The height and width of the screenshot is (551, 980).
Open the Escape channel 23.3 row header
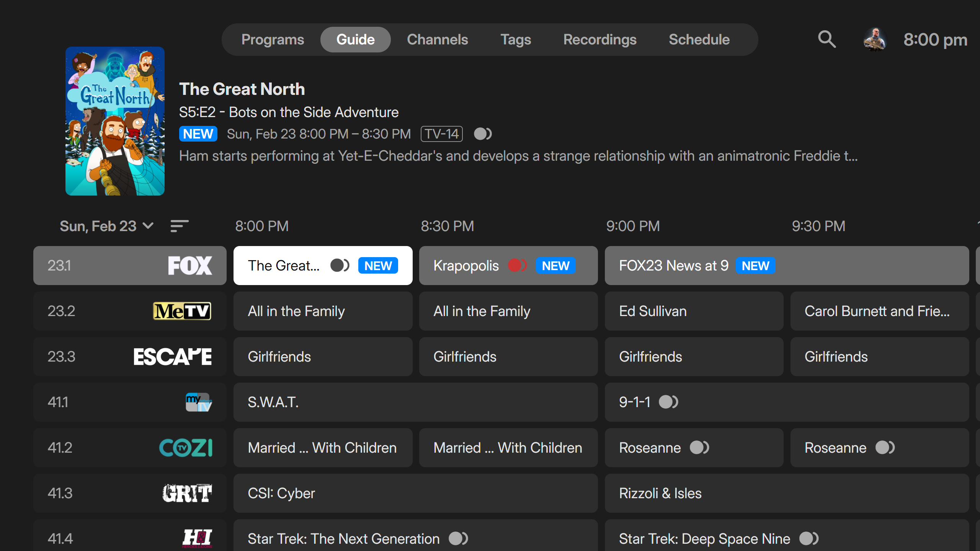tap(129, 357)
